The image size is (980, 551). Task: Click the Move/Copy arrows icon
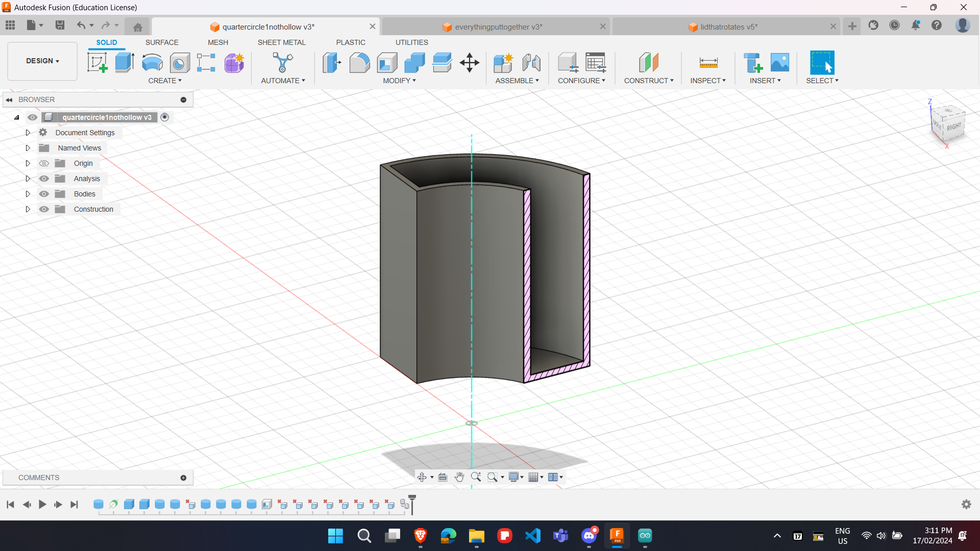(469, 63)
